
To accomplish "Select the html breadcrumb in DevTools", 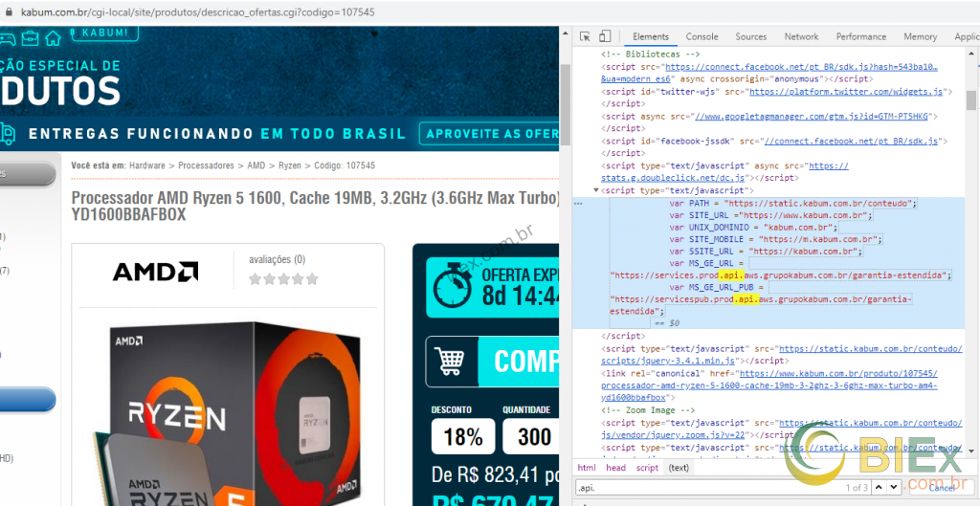I will click(587, 468).
